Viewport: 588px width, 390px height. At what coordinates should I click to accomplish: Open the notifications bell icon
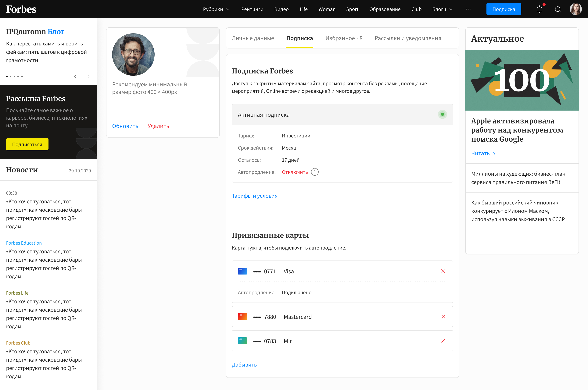coord(539,9)
